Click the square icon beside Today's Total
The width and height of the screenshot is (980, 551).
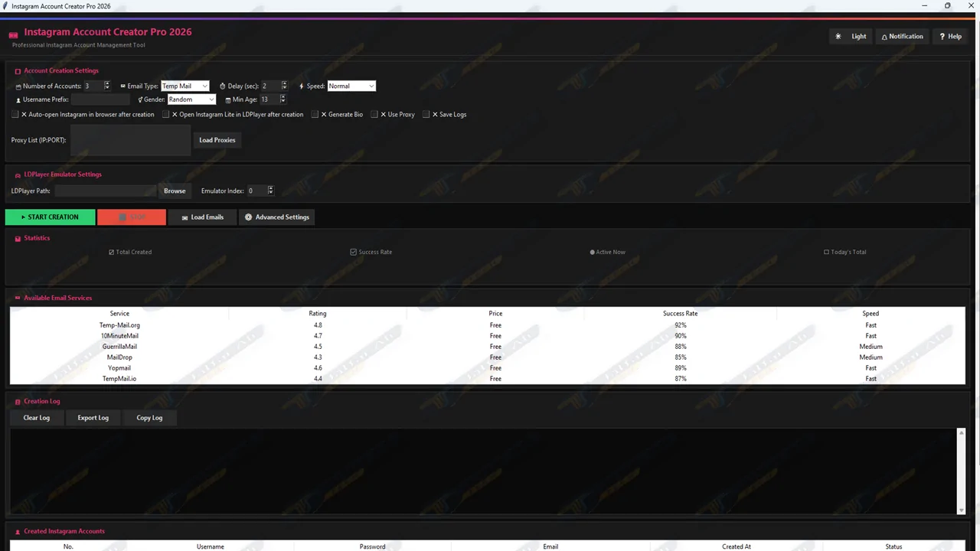(826, 252)
